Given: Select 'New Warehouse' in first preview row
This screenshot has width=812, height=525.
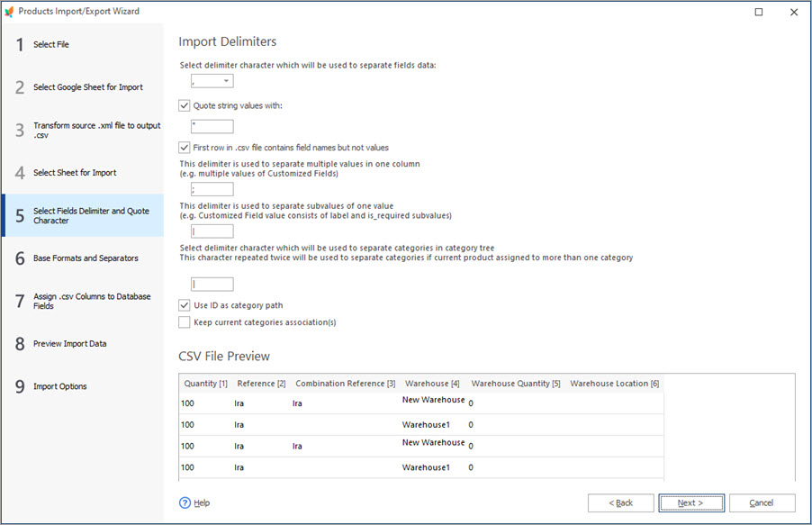Looking at the screenshot, I should [433, 400].
